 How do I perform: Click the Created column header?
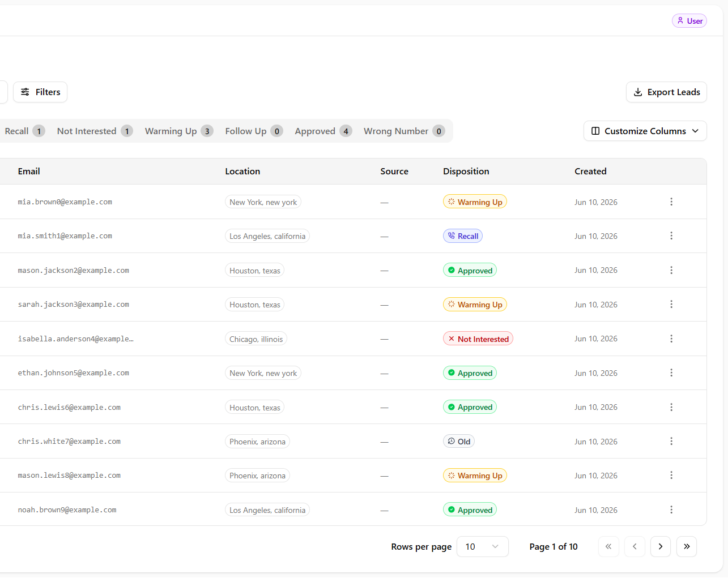click(x=590, y=171)
